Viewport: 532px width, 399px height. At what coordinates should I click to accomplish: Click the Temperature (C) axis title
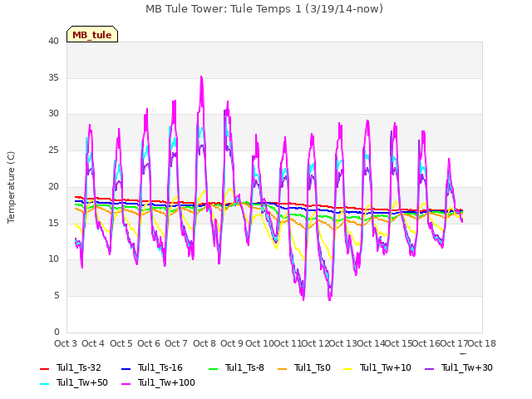11,187
